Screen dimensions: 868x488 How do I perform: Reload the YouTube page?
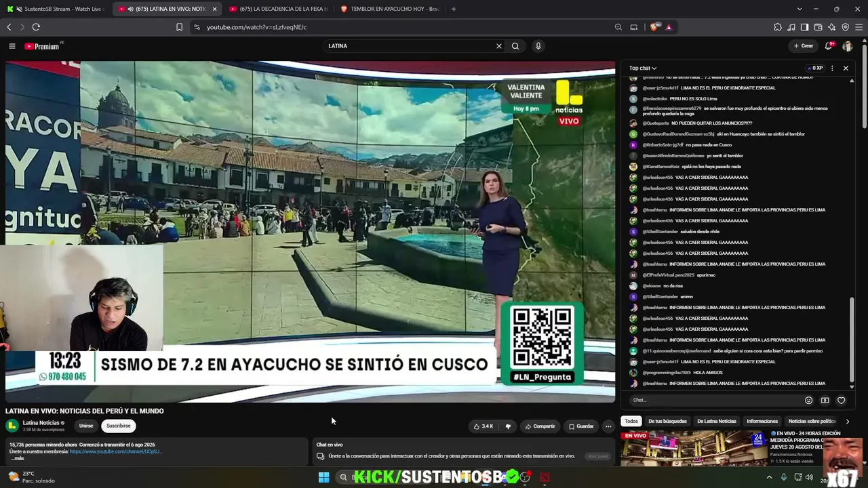pos(36,27)
